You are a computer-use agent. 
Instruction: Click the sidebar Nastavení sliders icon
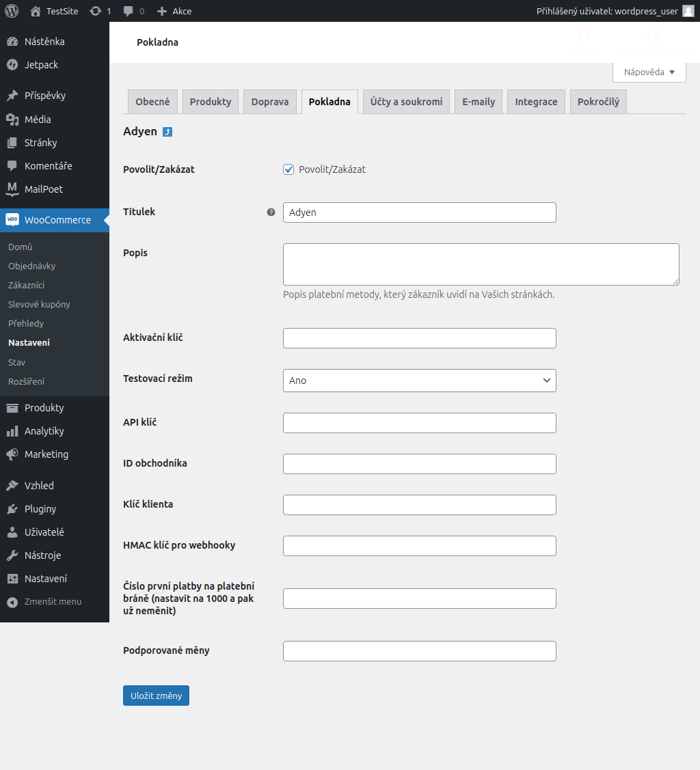[x=12, y=579]
